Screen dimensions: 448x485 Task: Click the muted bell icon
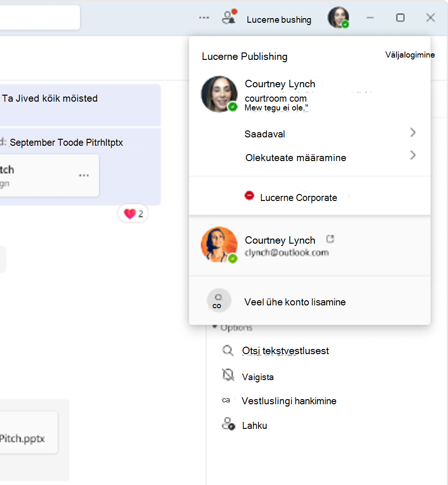pos(228,375)
